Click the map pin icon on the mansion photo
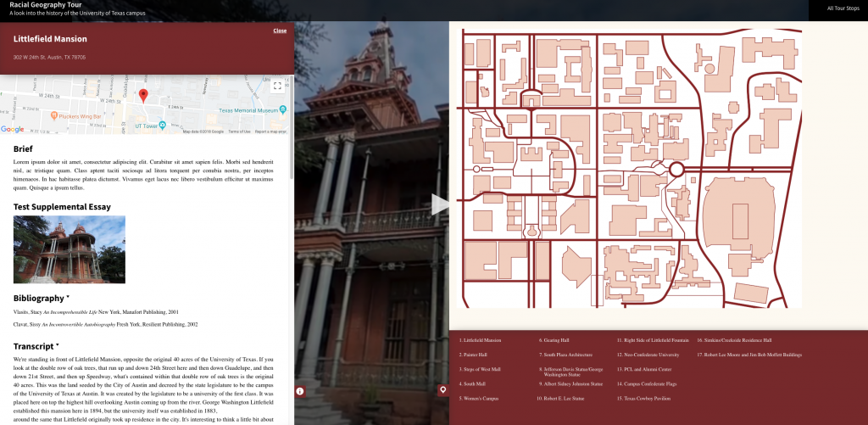This screenshot has width=868, height=425. (442, 391)
